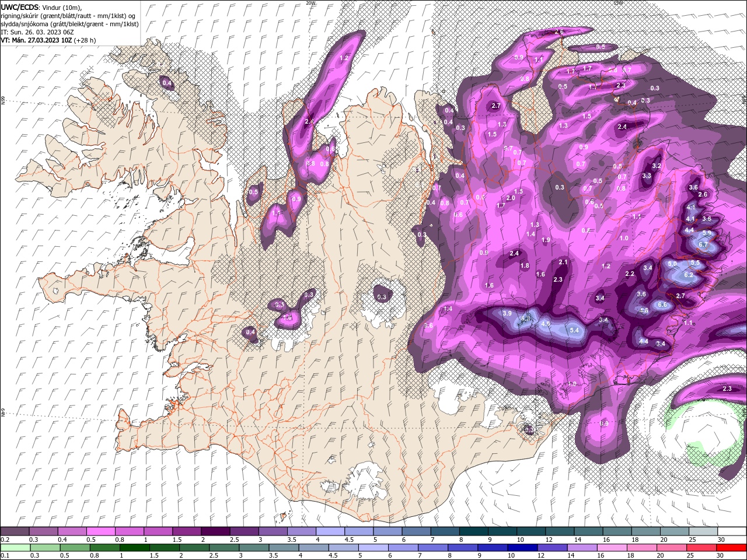
Task: Select the grey-purple 0.2–0.3 snow legend swatch
Action: [15, 531]
